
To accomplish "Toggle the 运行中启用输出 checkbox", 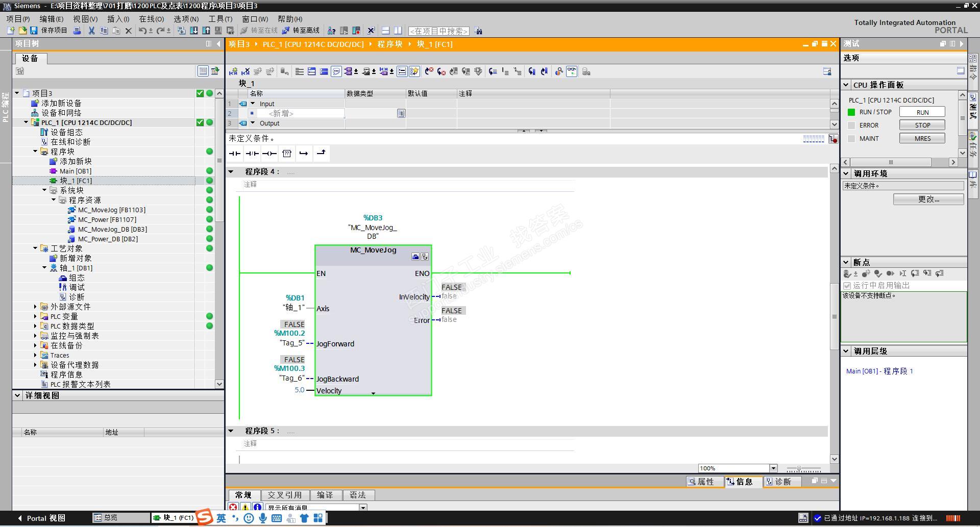I will [847, 286].
